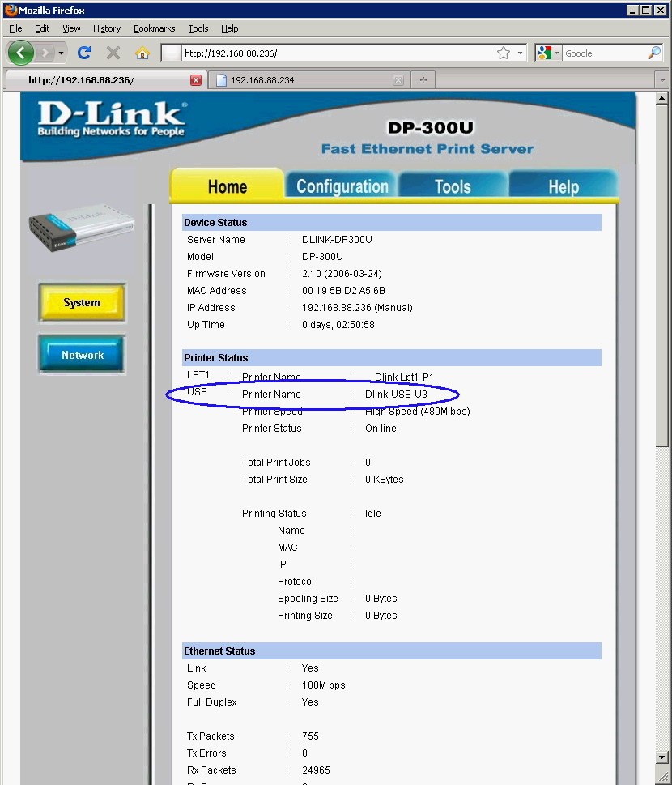Click the LPT1 port label
Screen dimensions: 672x785
coord(198,374)
